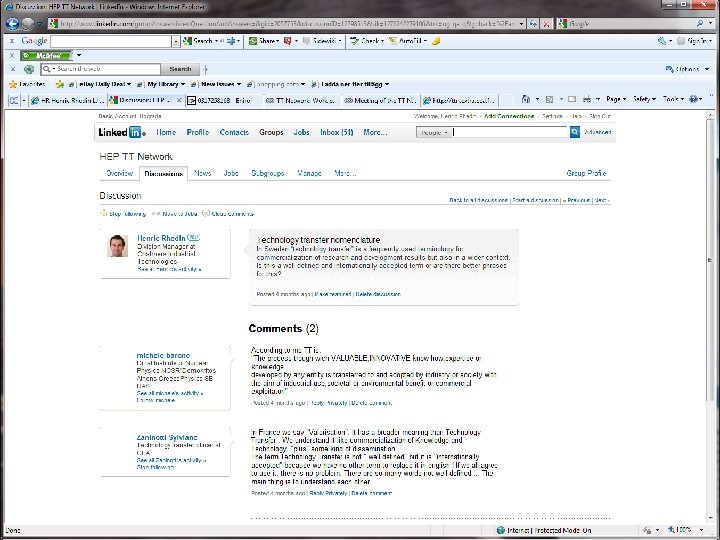Select the Subgroups group tab
Screen dimensions: 720x540
[268, 174]
